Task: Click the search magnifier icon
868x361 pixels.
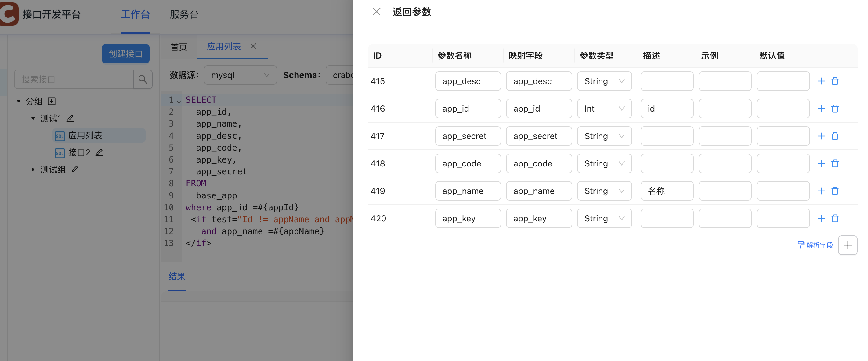Action: point(143,80)
